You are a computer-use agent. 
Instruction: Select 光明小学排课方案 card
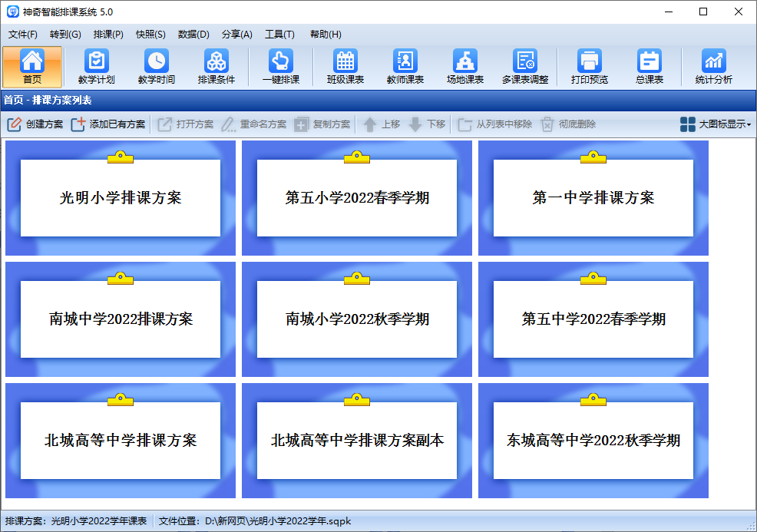tap(121, 198)
